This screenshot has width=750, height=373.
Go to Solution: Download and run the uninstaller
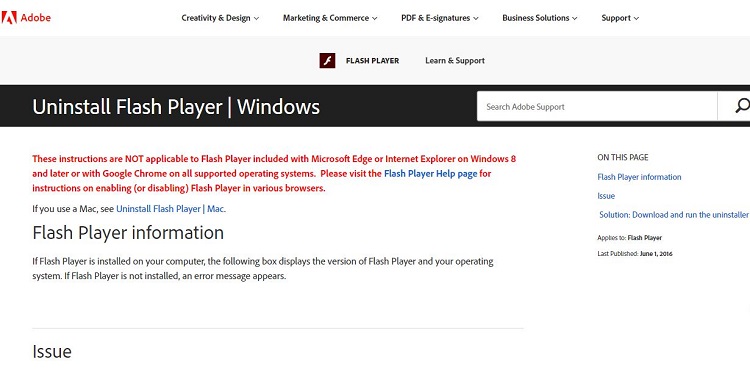[673, 215]
